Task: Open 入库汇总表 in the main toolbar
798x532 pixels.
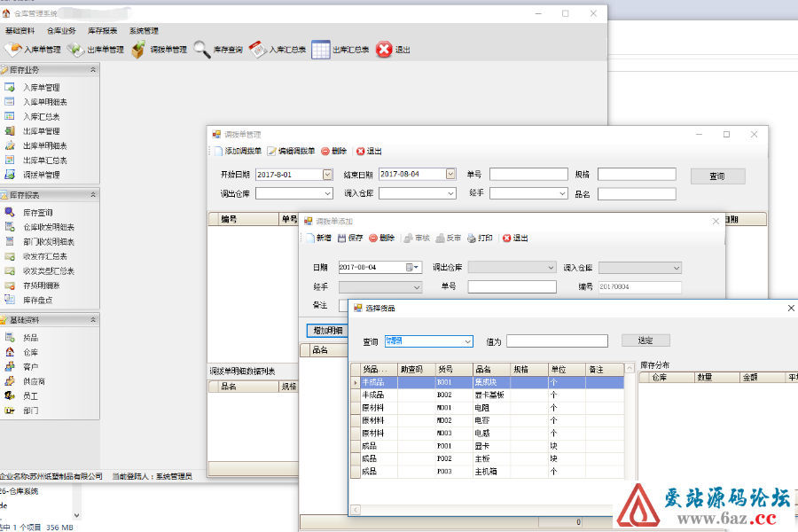Action: click(278, 50)
